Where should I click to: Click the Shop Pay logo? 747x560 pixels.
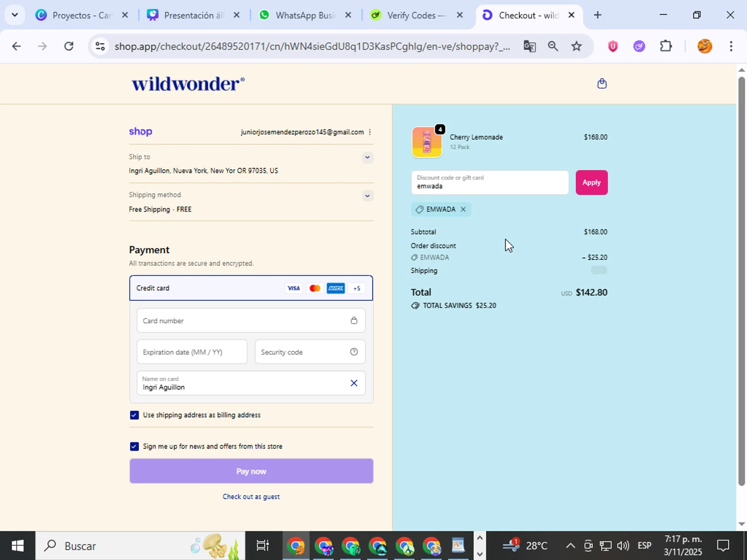pyautogui.click(x=140, y=131)
